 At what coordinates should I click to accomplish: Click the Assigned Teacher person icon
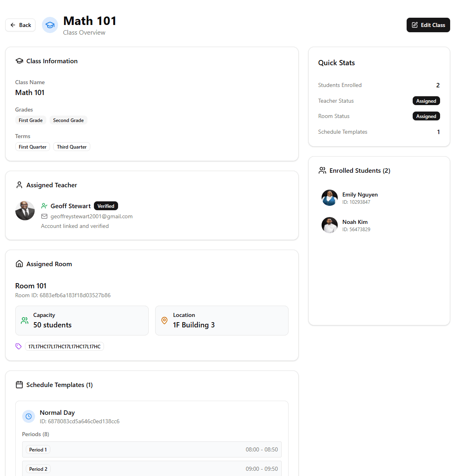(x=19, y=185)
